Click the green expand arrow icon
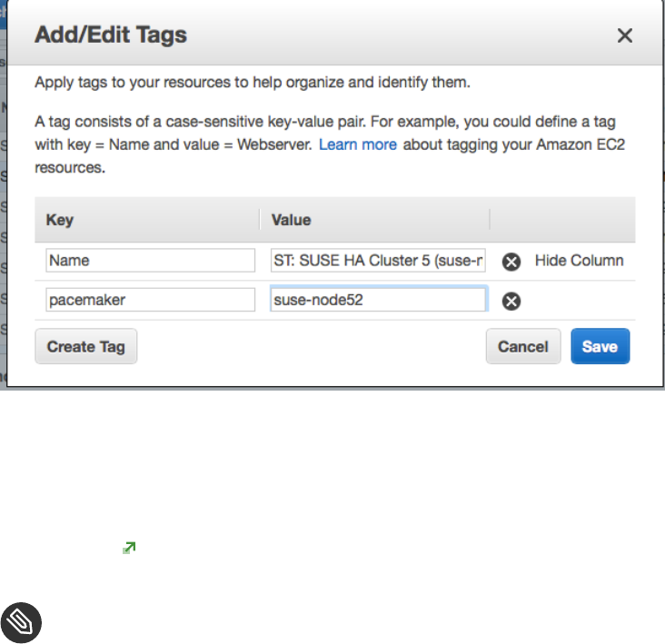This screenshot has width=665, height=644. pyautogui.click(x=129, y=548)
